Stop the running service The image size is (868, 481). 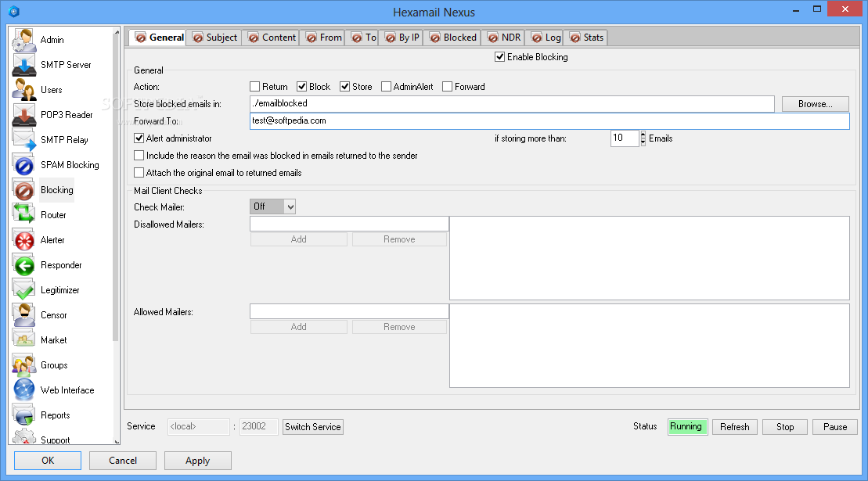pos(785,427)
